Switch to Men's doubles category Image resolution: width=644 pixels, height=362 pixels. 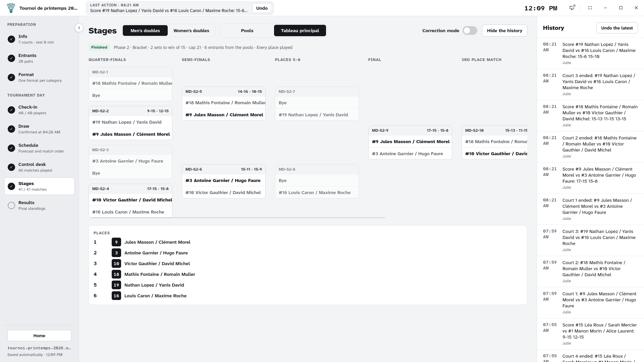click(x=145, y=31)
